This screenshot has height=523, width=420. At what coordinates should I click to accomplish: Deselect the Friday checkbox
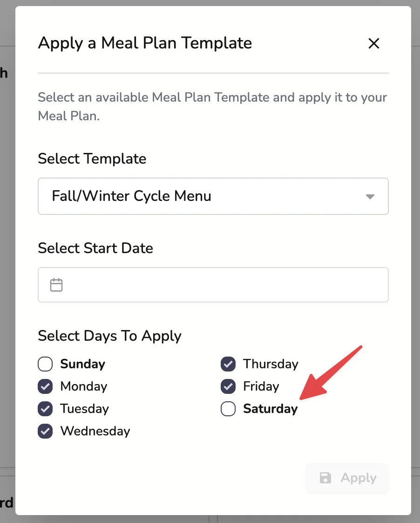click(228, 386)
